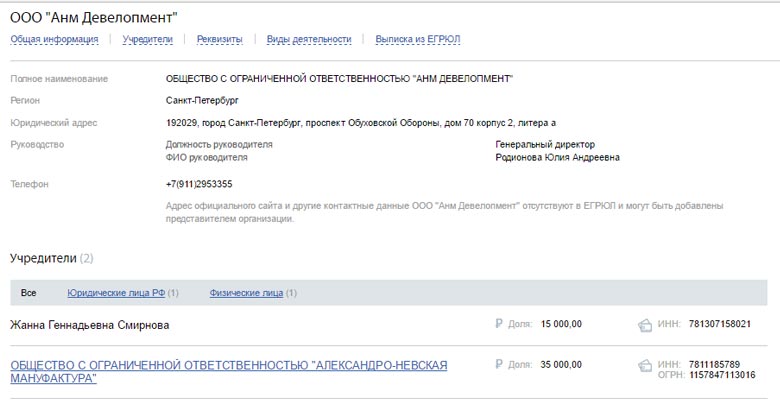
Task: Select the Все founders filter
Action: coord(28,293)
